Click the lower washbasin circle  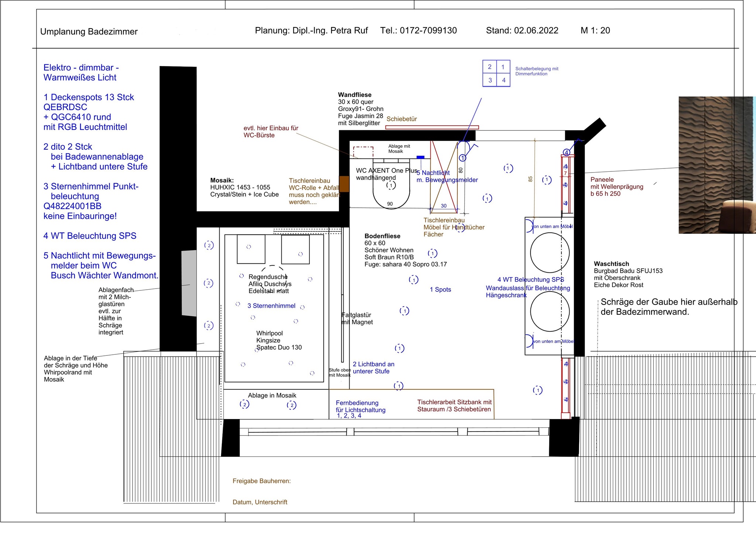[550, 311]
